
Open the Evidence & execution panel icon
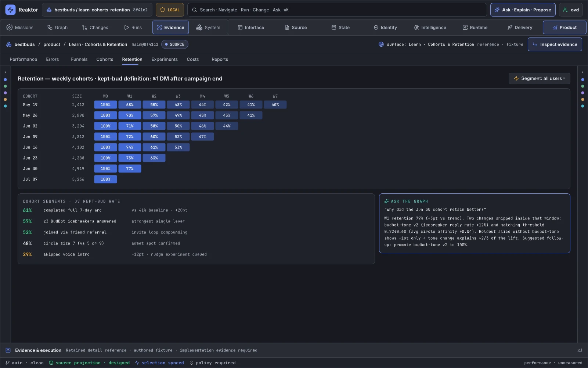(8, 350)
